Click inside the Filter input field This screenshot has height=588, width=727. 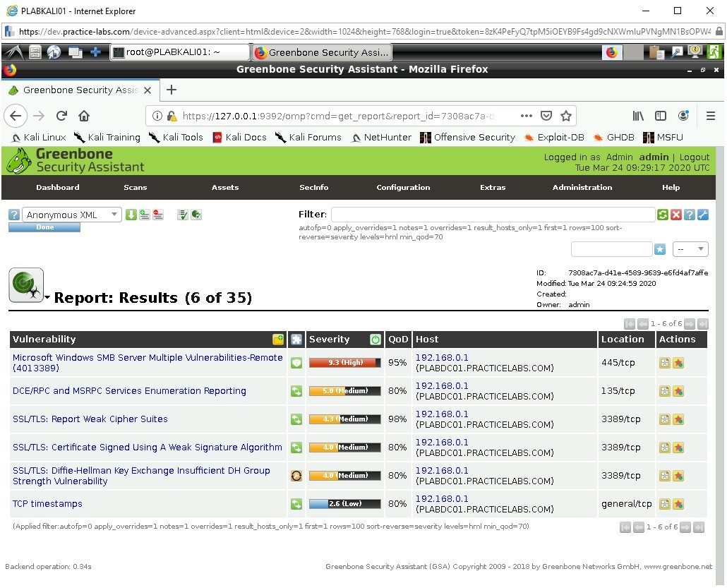click(x=494, y=214)
